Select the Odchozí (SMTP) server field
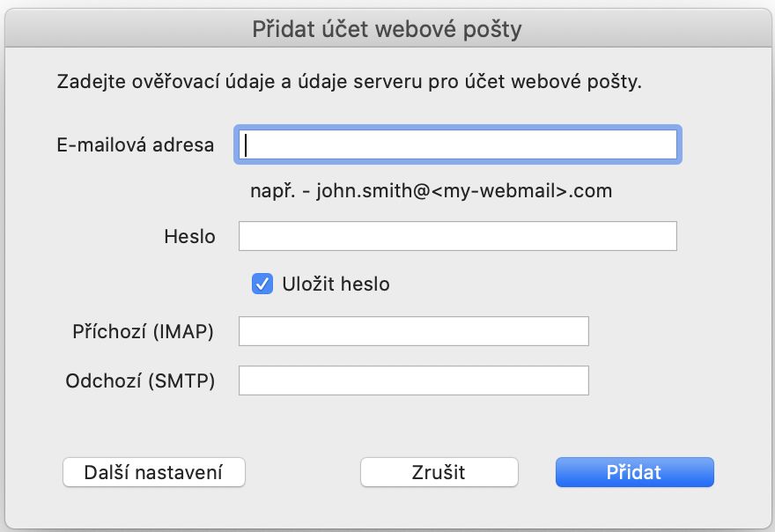775x532 pixels. pos(413,380)
